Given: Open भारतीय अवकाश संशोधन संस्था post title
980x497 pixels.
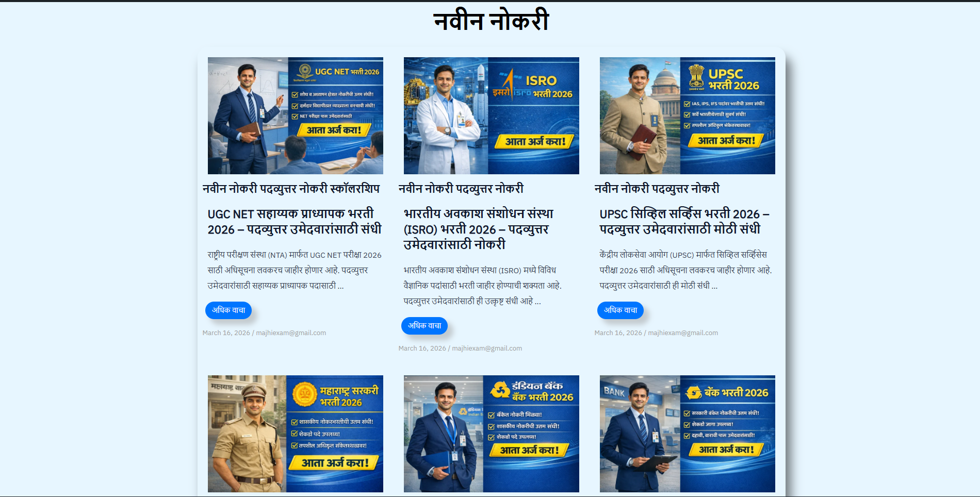Looking at the screenshot, I should click(479, 229).
